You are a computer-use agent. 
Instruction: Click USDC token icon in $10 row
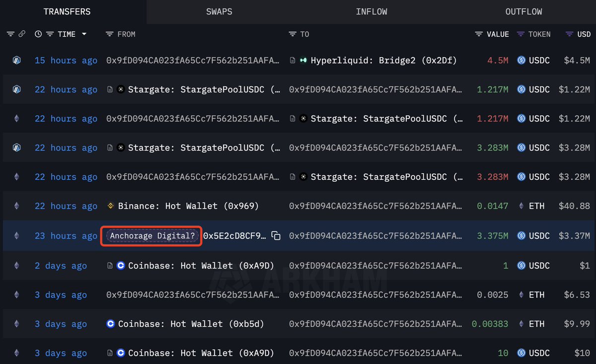point(521,353)
